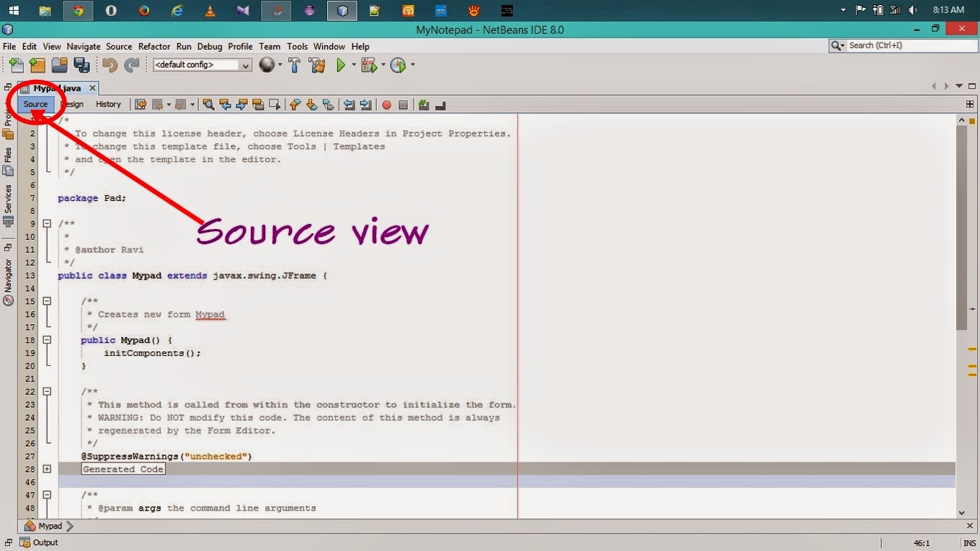Open Chrome from the taskbar
This screenshot has height=551, width=980.
click(x=78, y=10)
